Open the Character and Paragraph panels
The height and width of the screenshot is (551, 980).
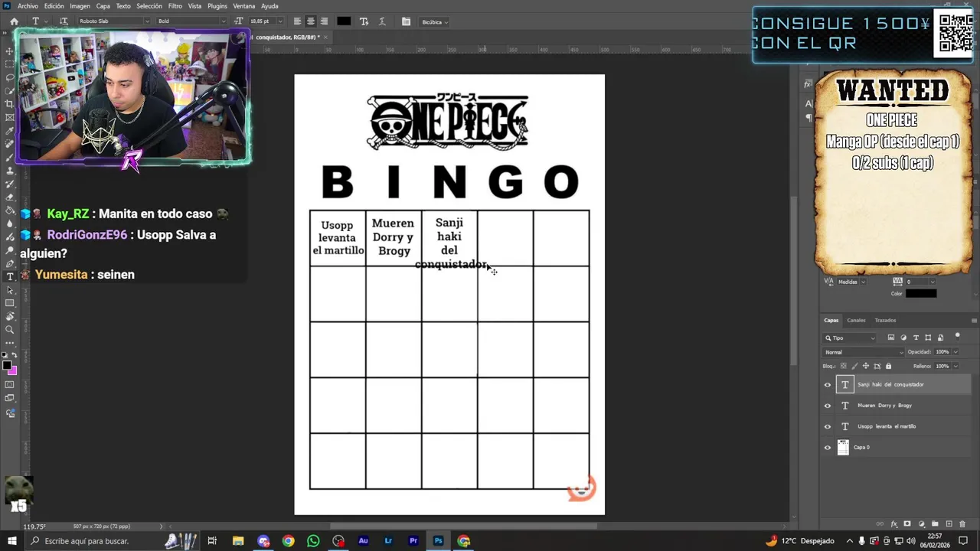[406, 21]
